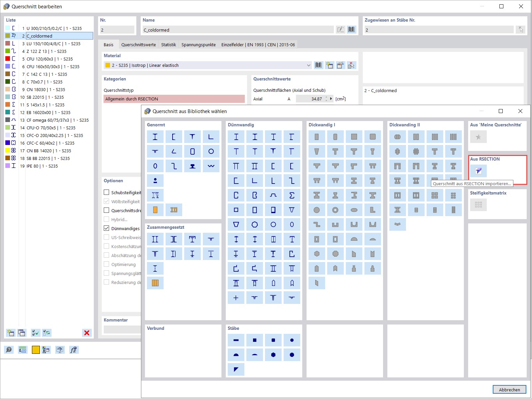532x399 pixels.
Task: Open the Axial area value arrow menu
Action: [x=331, y=99]
